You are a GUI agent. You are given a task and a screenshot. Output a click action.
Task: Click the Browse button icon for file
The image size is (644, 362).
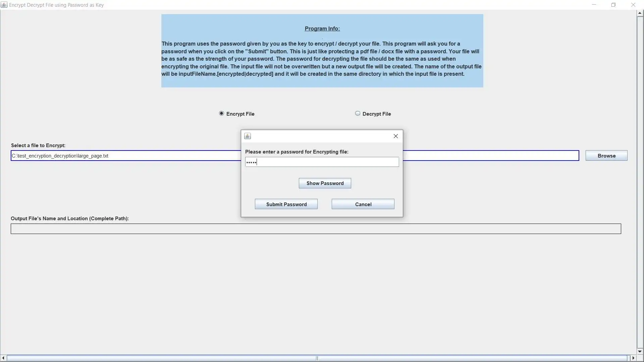pyautogui.click(x=607, y=156)
